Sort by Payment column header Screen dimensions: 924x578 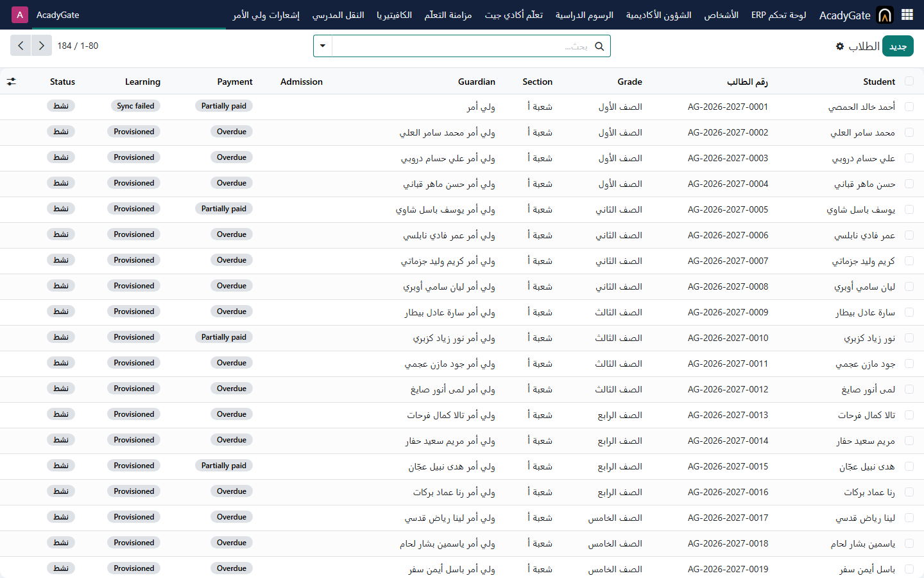[x=235, y=82]
